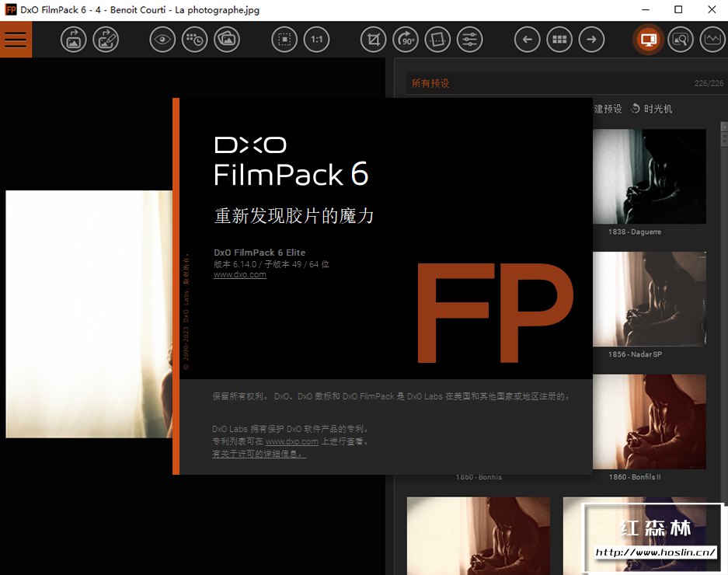Click the save/export image icon

(106, 40)
